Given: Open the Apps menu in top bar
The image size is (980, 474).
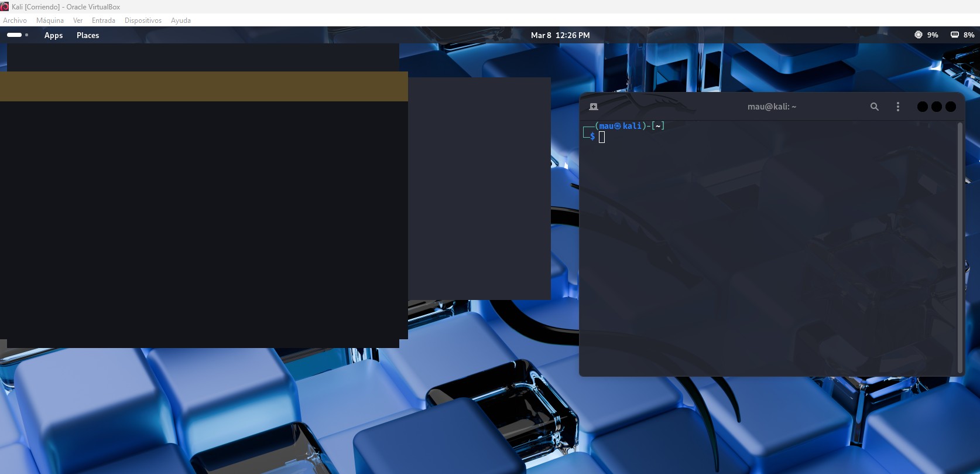Looking at the screenshot, I should [x=53, y=35].
